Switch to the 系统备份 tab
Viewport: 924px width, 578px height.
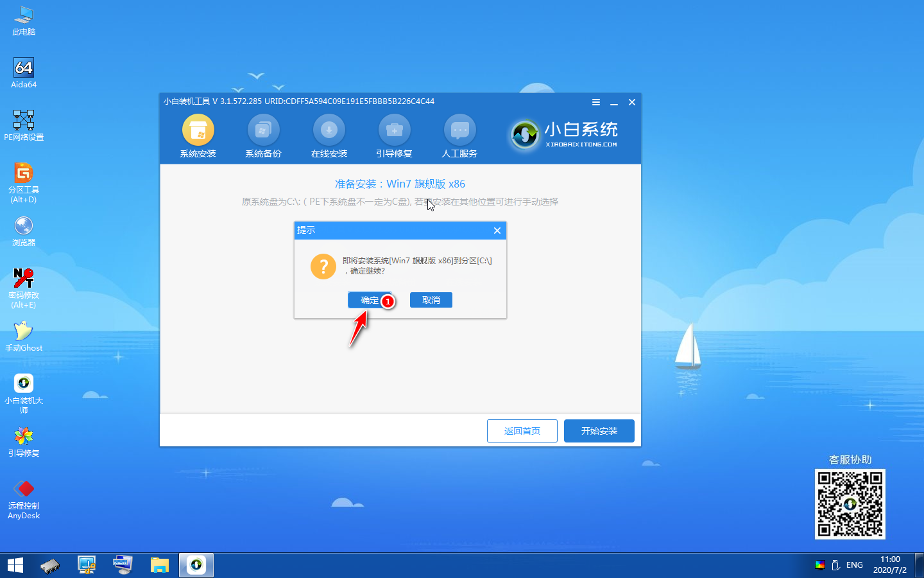(x=263, y=136)
